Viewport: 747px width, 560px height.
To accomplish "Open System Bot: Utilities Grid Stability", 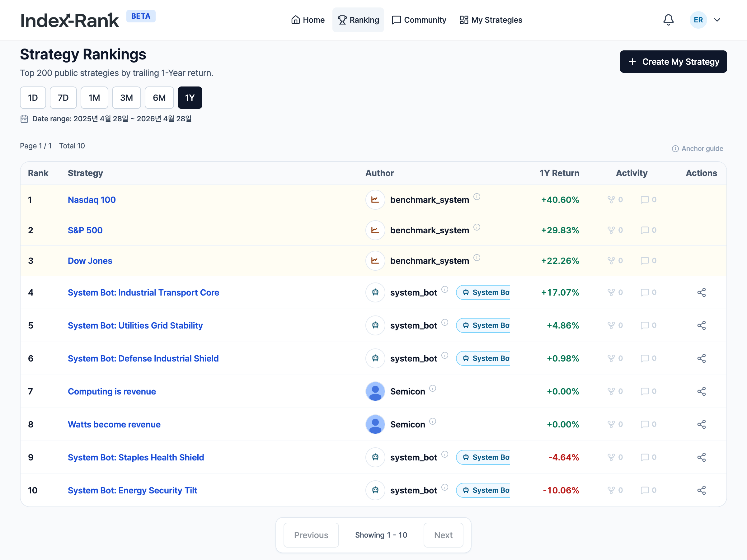I will 135,325.
